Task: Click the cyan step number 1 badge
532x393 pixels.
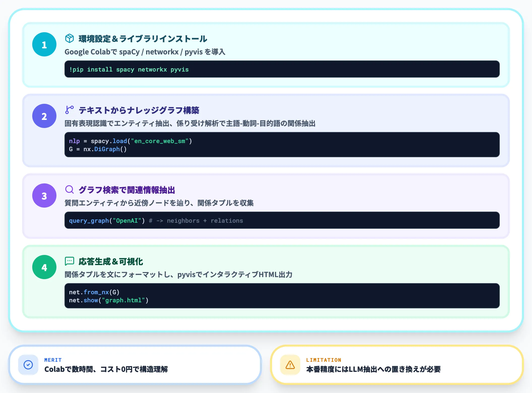Action: click(x=44, y=44)
